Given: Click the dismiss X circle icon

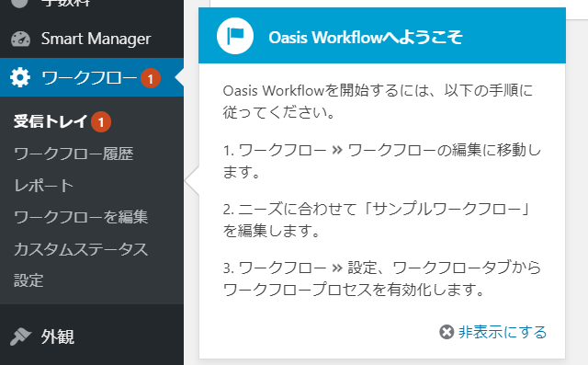Looking at the screenshot, I should click(x=447, y=332).
